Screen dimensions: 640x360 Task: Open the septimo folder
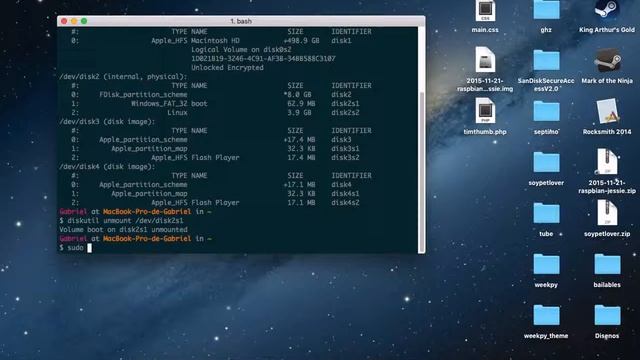(x=546, y=111)
